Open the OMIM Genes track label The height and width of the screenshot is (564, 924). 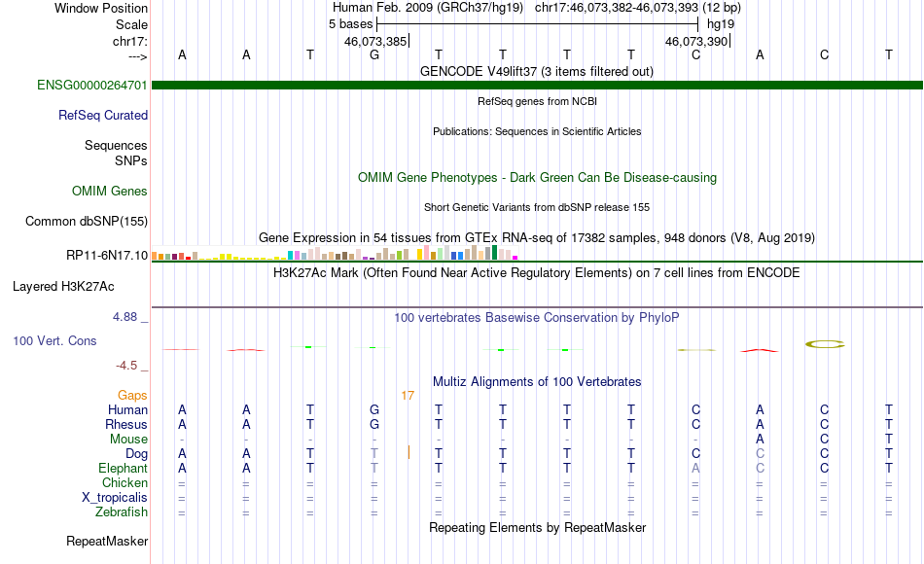110,192
